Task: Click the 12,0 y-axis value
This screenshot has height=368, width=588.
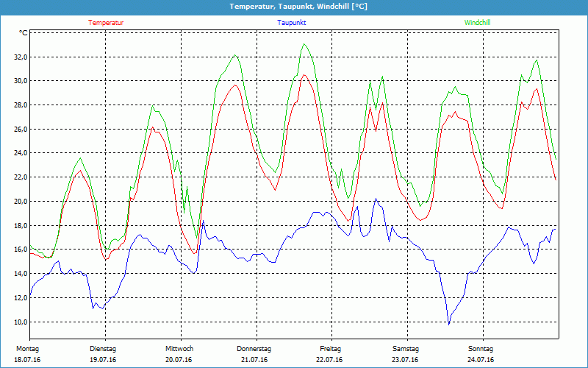Action: point(21,298)
